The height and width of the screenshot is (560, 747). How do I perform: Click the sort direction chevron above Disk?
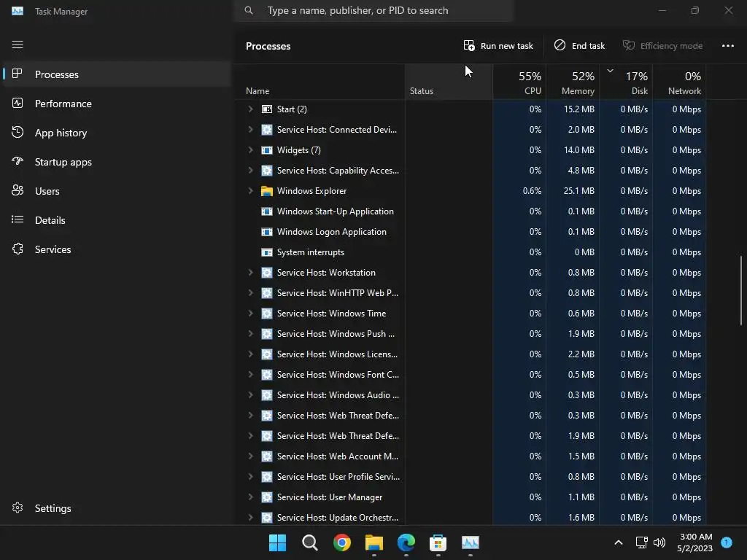(610, 71)
